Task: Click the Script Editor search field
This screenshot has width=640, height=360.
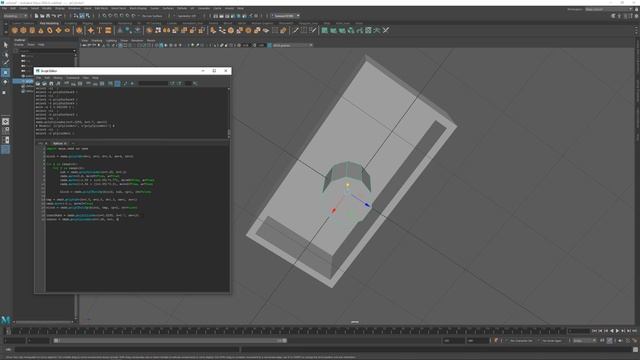Action: click(153, 83)
